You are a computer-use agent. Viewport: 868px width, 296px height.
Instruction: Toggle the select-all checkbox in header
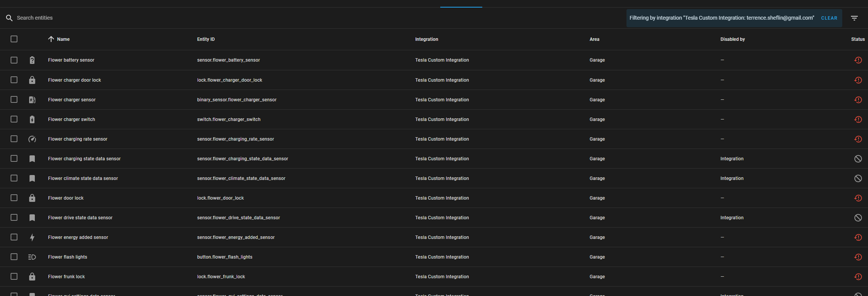point(14,39)
